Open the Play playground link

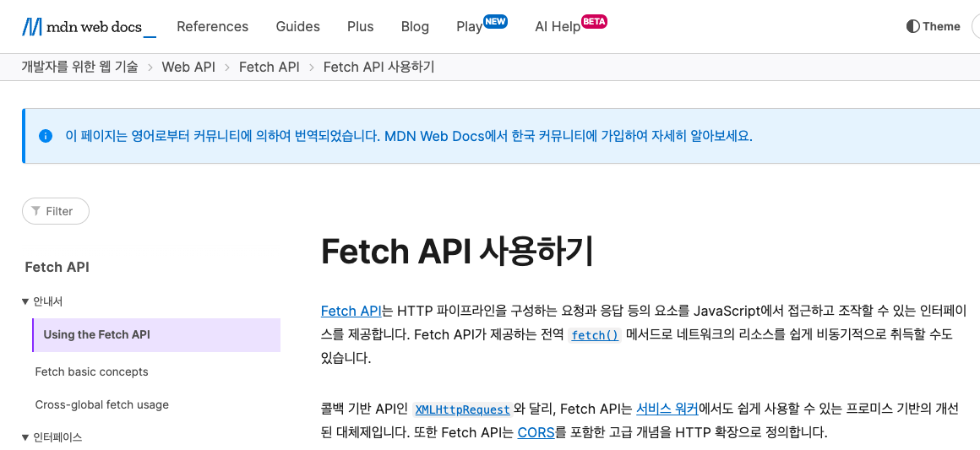470,27
